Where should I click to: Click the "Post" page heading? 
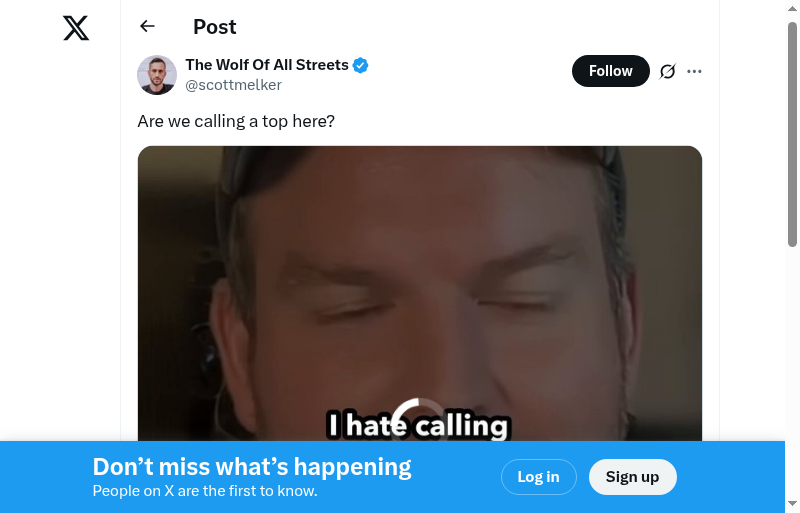(214, 27)
